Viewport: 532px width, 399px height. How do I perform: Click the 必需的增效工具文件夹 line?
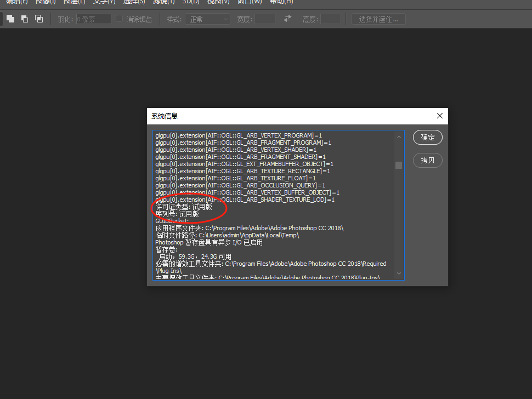click(271, 267)
